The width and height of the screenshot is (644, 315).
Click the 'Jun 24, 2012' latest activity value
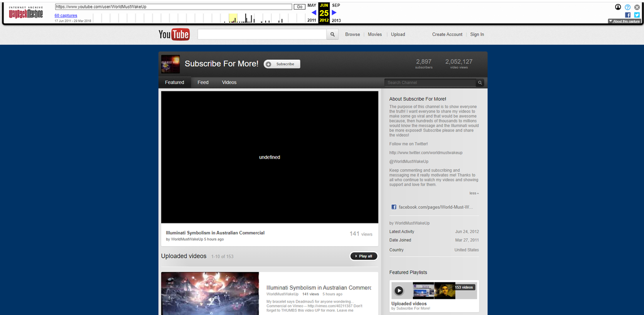point(467,231)
